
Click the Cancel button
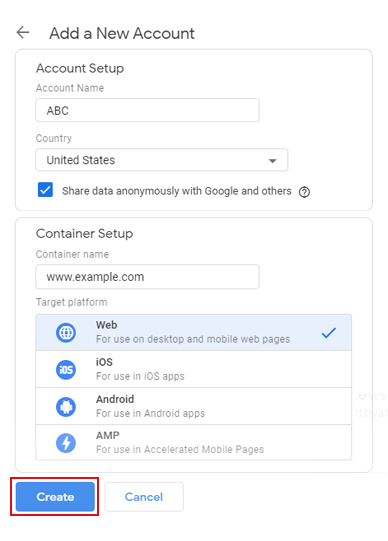(144, 497)
